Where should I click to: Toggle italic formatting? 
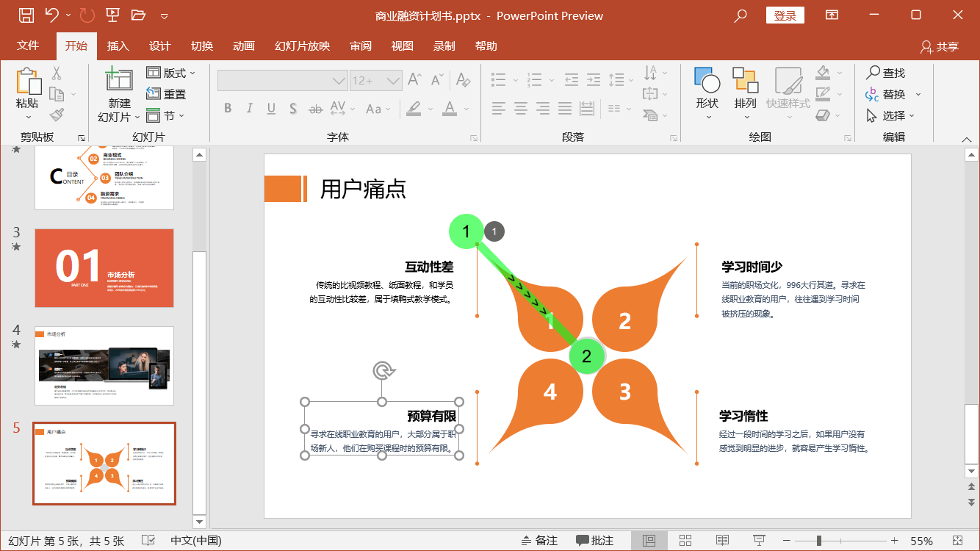pos(249,108)
